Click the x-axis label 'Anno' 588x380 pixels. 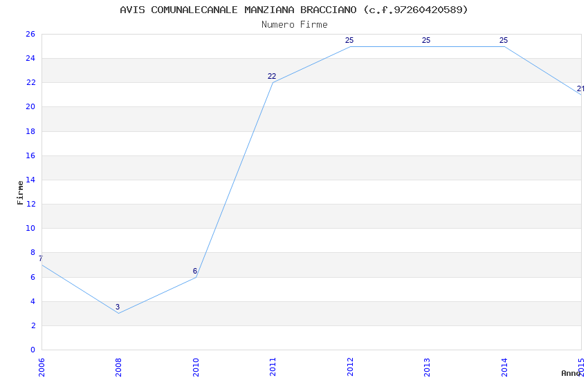click(571, 373)
